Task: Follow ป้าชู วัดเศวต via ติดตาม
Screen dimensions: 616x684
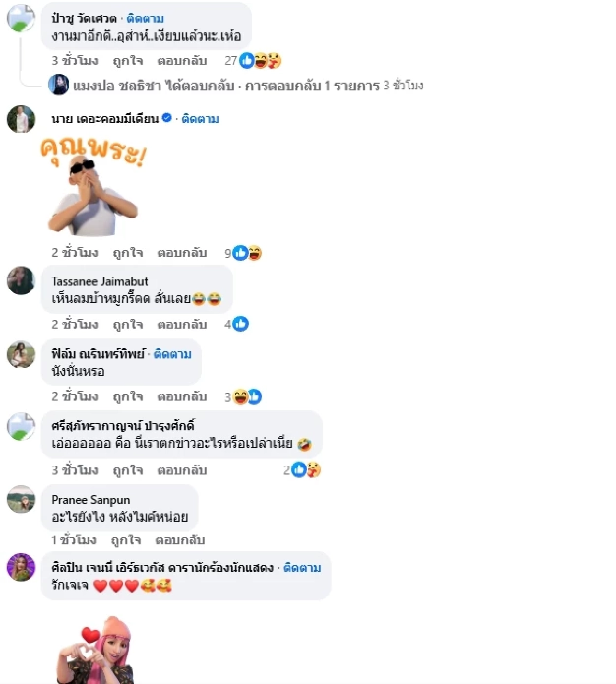Action: pyautogui.click(x=145, y=18)
